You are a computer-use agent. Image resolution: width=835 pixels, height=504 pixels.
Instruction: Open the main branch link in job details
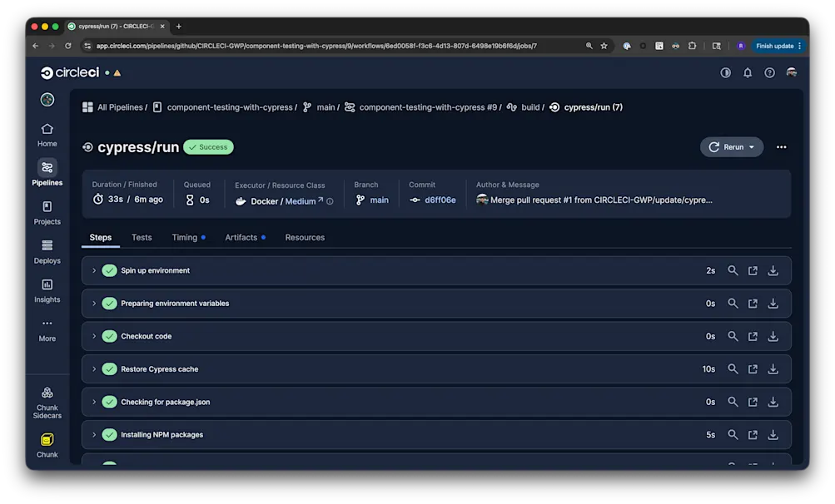pos(373,200)
